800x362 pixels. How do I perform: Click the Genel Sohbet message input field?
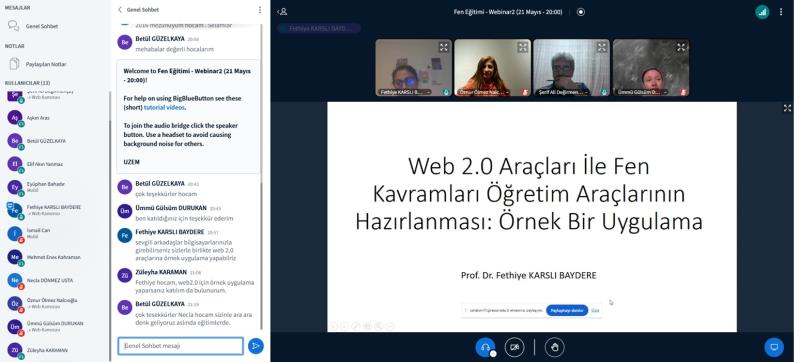181,346
